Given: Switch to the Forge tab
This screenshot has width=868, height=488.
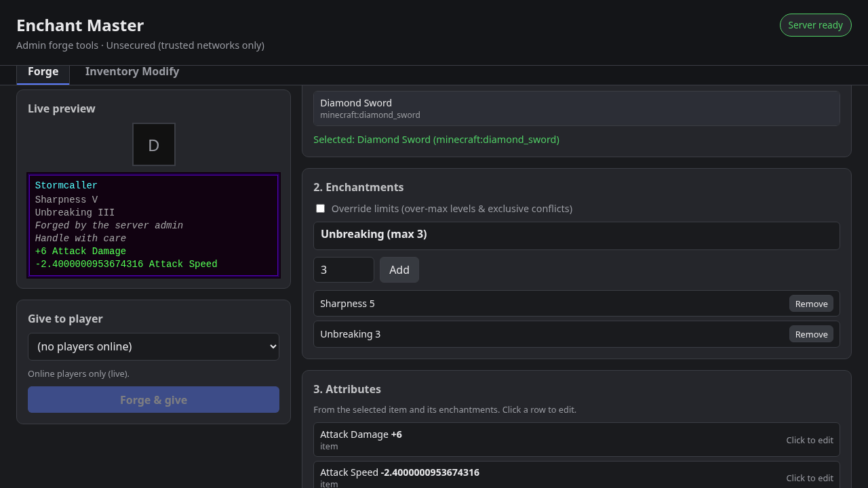Looking at the screenshot, I should click(x=43, y=72).
